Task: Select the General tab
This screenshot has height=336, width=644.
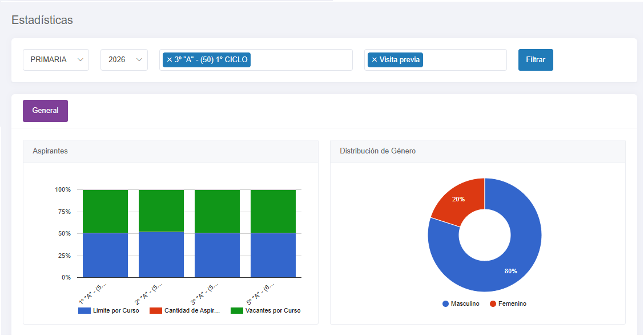Action: coord(45,111)
